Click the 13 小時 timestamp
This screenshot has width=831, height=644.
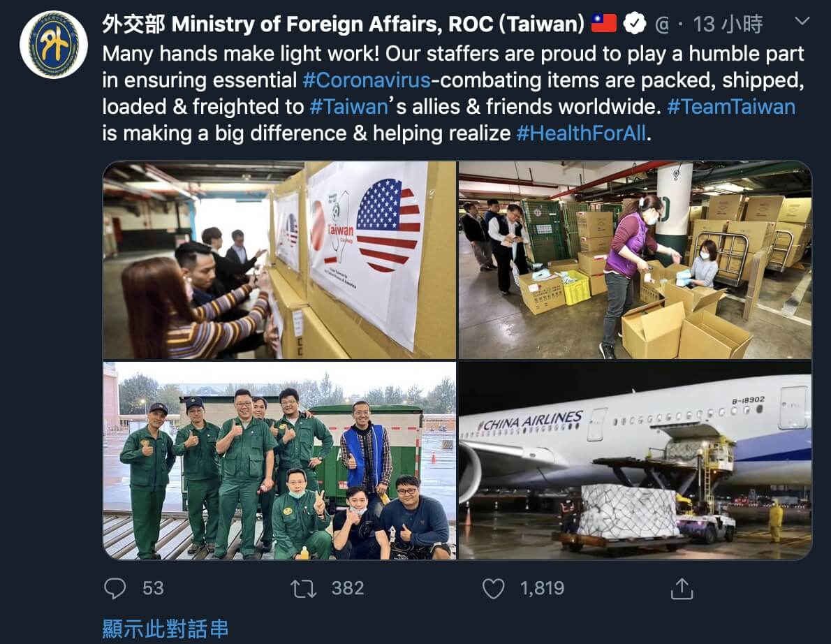pos(728,24)
